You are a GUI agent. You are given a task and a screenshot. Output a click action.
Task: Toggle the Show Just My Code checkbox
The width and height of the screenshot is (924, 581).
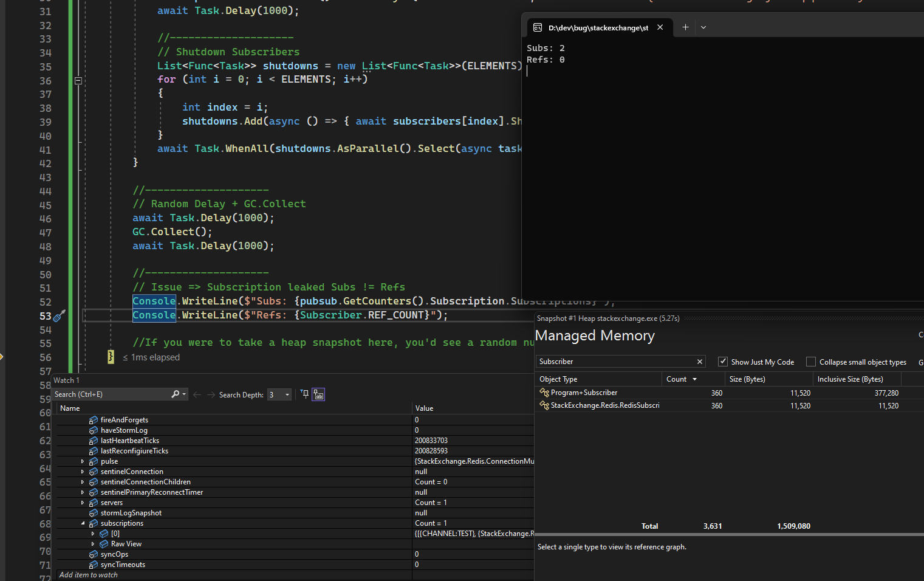[x=723, y=362]
